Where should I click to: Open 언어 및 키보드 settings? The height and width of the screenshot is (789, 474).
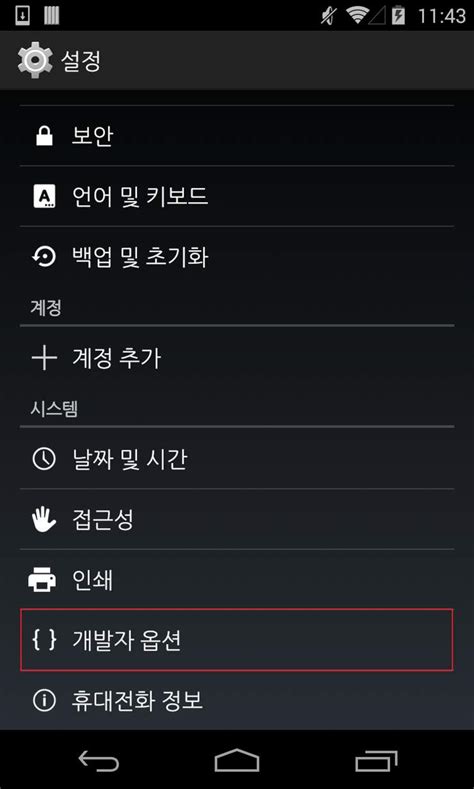[237, 196]
